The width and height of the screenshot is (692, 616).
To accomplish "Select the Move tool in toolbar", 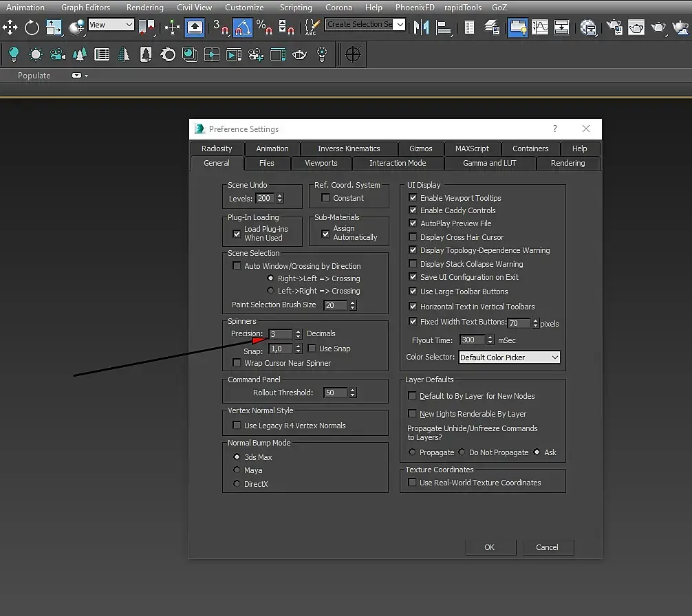I will pos(10,27).
